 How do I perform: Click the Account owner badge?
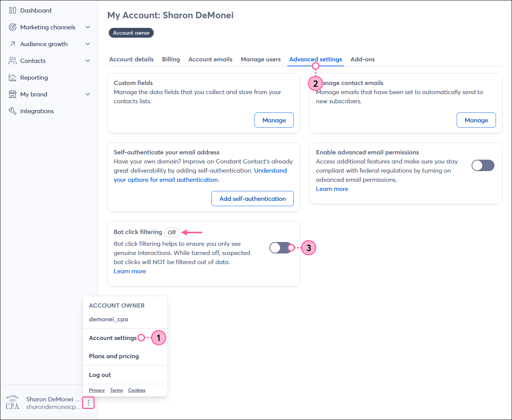(x=131, y=33)
